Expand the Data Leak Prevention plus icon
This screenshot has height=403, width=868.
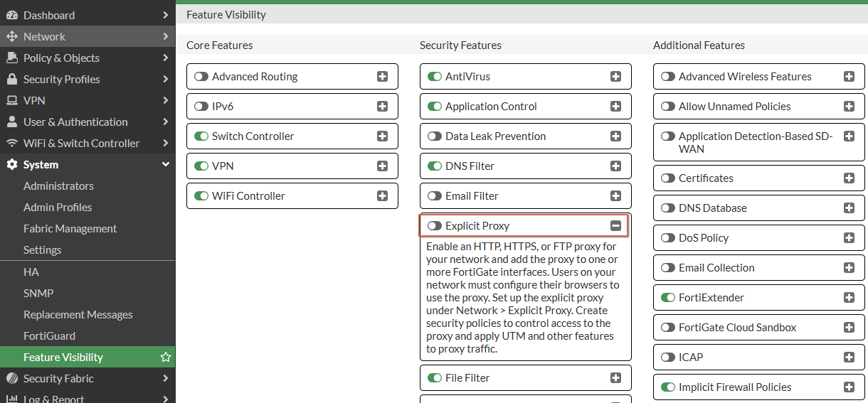tap(616, 136)
